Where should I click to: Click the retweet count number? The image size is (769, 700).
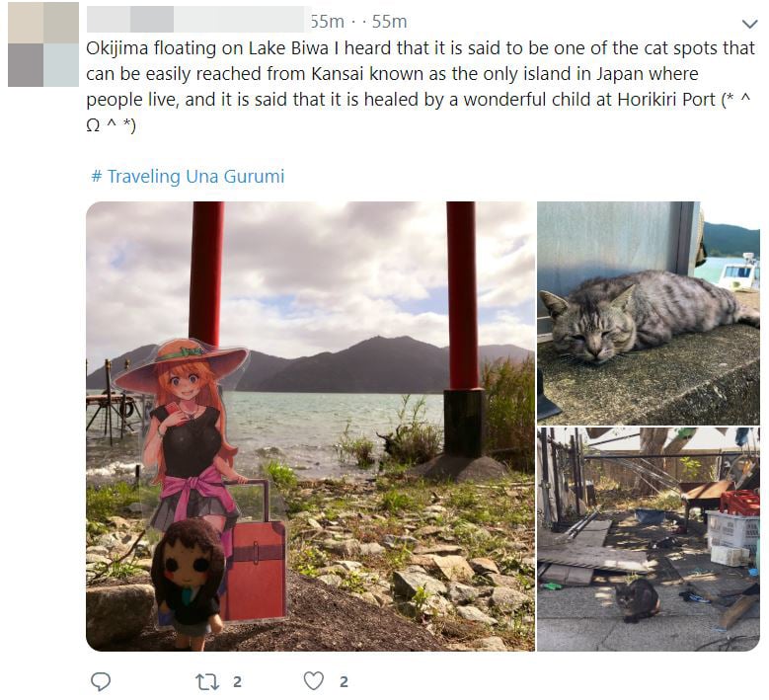(237, 682)
